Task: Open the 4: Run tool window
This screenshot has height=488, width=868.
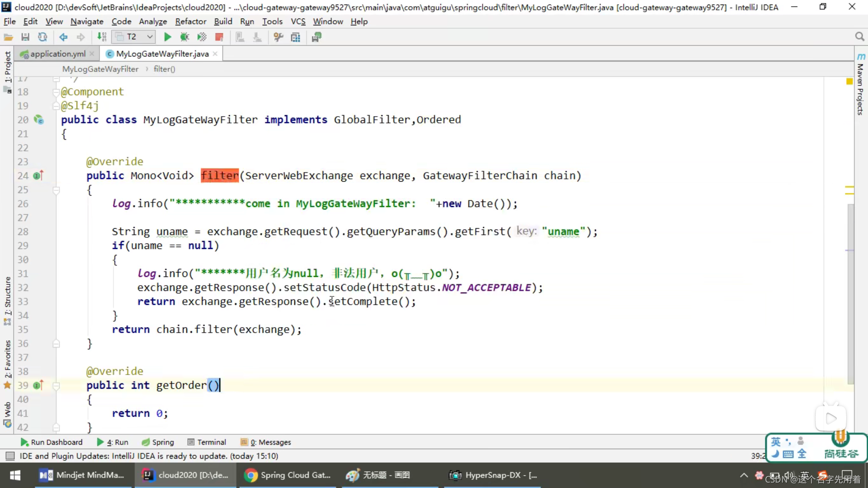Action: (113, 442)
